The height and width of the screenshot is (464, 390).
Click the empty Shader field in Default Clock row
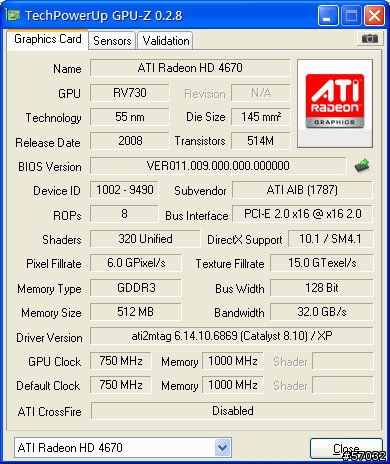coord(343,385)
